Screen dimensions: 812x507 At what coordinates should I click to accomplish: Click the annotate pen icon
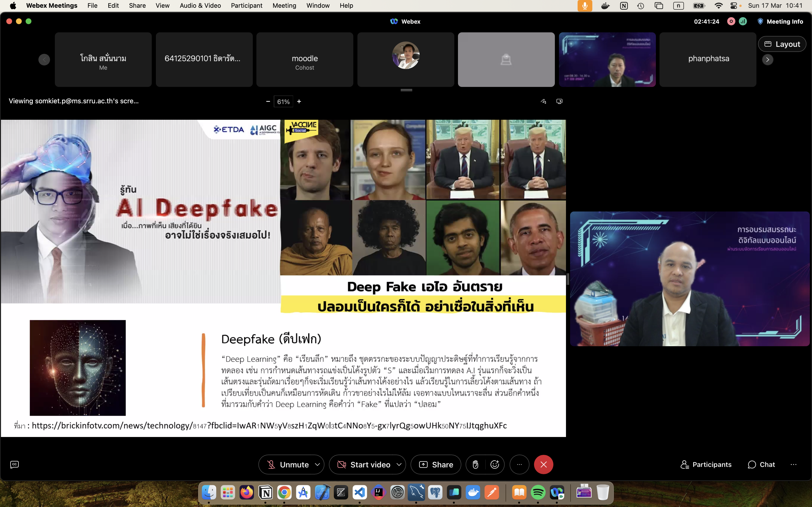(543, 101)
